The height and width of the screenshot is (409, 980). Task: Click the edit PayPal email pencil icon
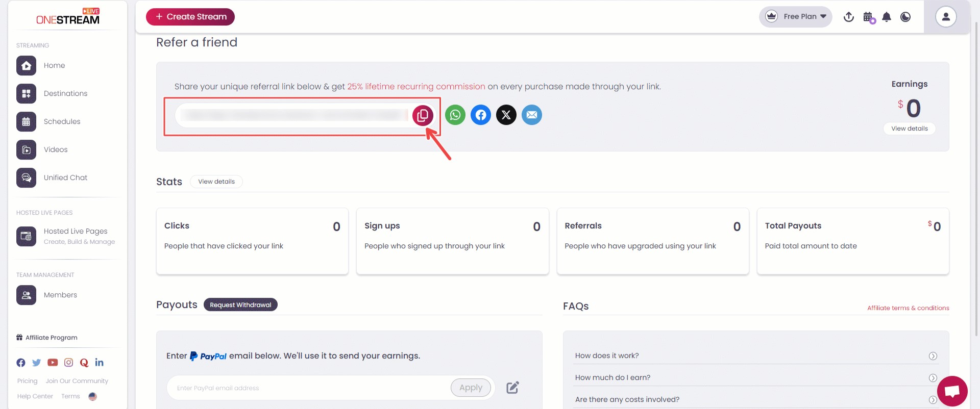point(512,388)
